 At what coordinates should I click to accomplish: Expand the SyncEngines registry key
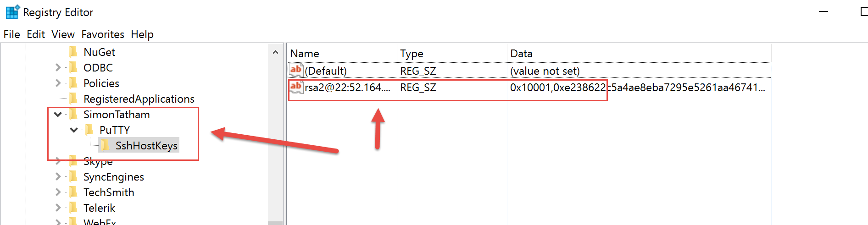58,176
